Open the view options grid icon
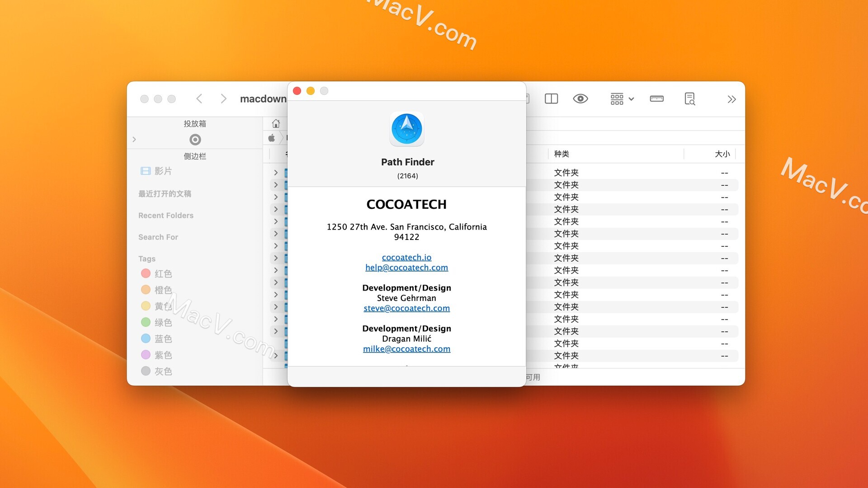Screen dimensions: 868x488 tap(617, 99)
